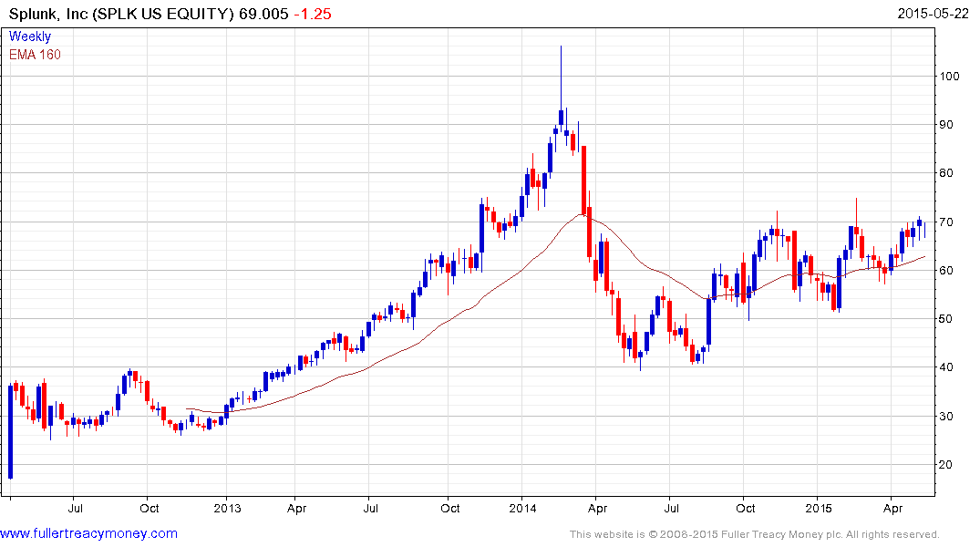Click the 'Weekly' interval label
This screenshot has height=547, width=980.
pyautogui.click(x=29, y=36)
